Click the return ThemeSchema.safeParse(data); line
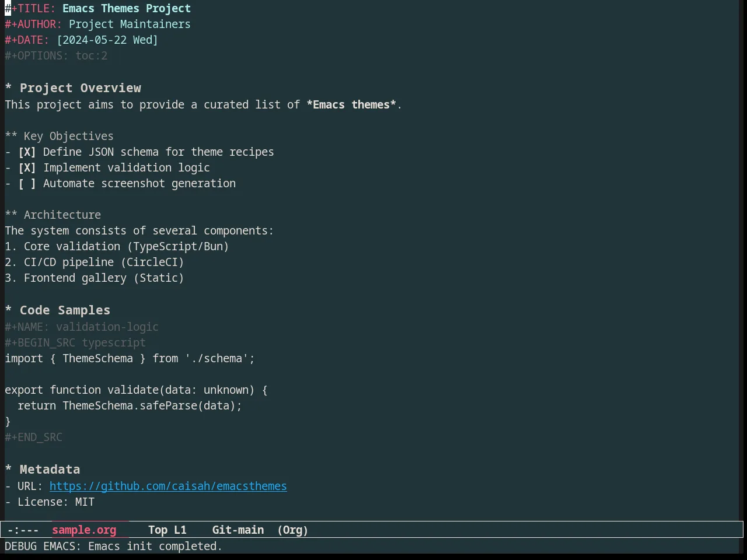747x560 pixels. pos(130,406)
